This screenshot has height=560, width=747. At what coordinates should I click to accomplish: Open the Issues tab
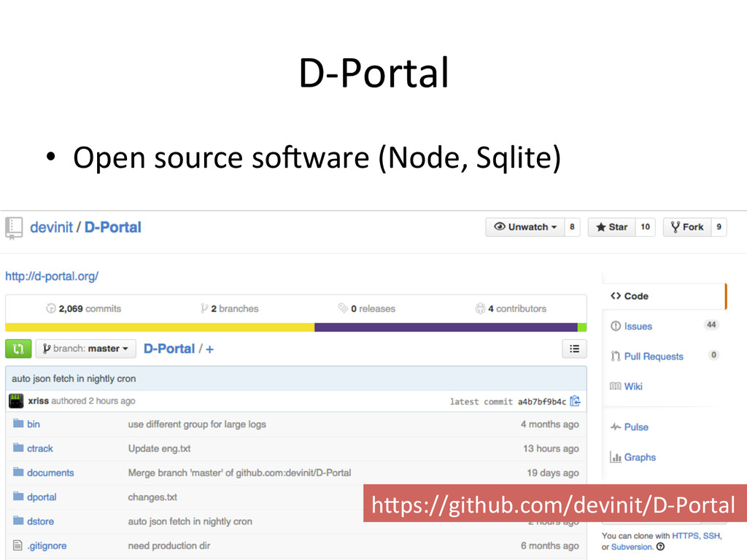tap(638, 326)
